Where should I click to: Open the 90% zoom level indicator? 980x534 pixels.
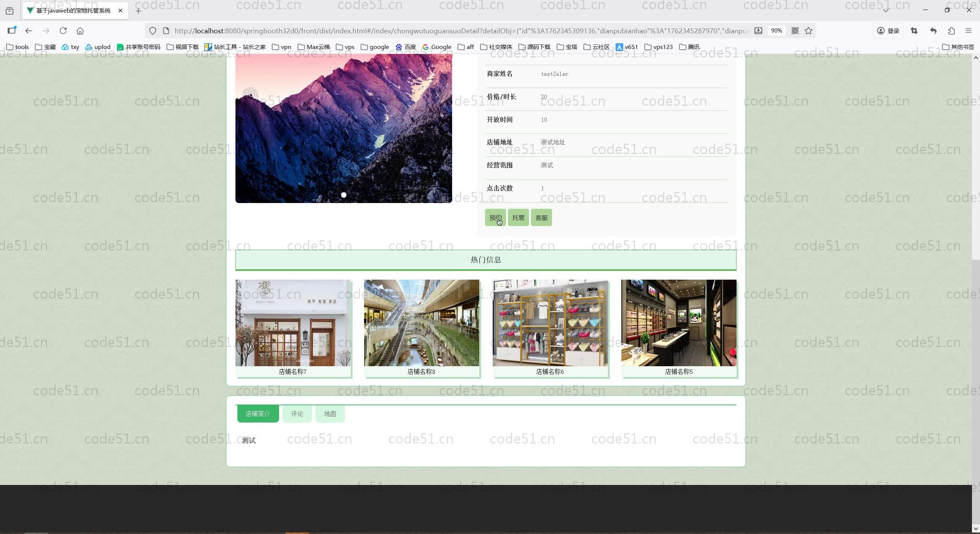pyautogui.click(x=776, y=31)
